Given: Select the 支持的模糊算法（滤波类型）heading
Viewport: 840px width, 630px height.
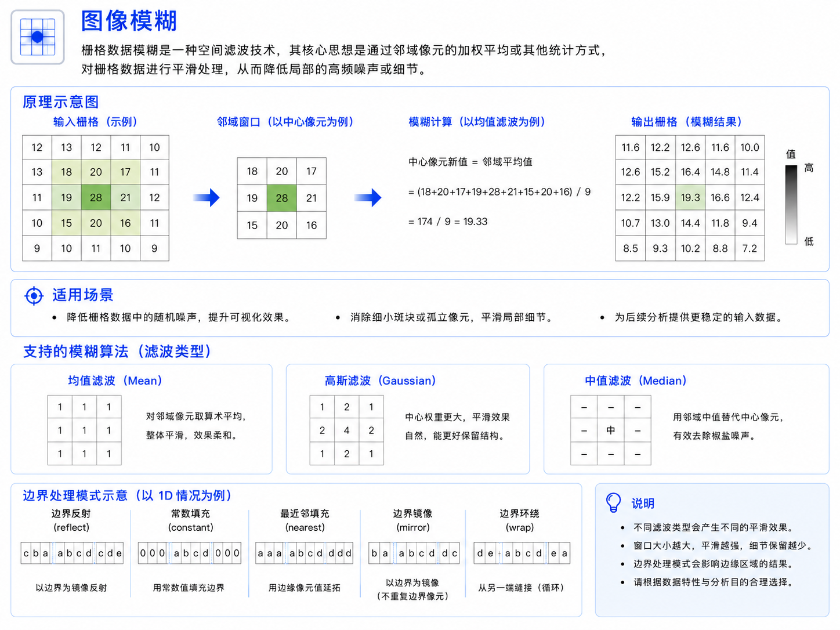Looking at the screenshot, I should [117, 352].
